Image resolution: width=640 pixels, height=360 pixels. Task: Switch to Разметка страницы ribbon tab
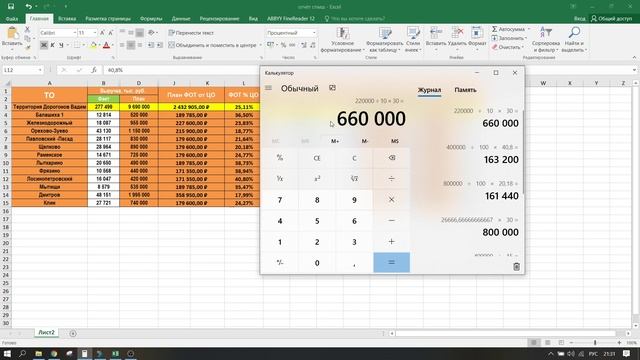coord(108,19)
